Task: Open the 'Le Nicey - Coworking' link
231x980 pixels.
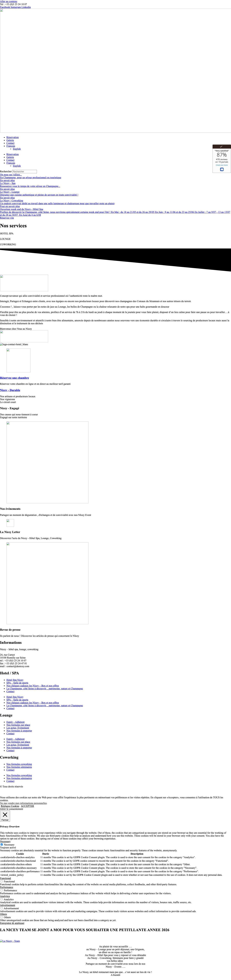Action: coord(11,200)
